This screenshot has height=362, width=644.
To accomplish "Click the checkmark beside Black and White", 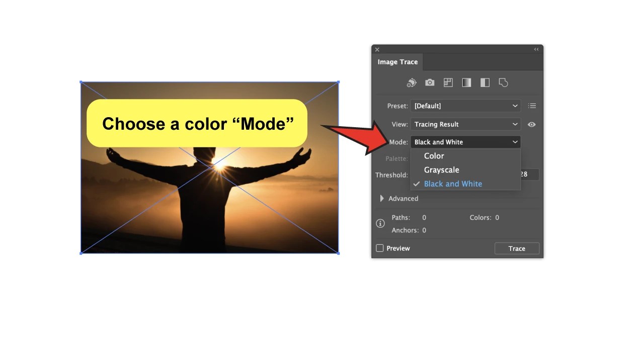I will click(x=417, y=184).
